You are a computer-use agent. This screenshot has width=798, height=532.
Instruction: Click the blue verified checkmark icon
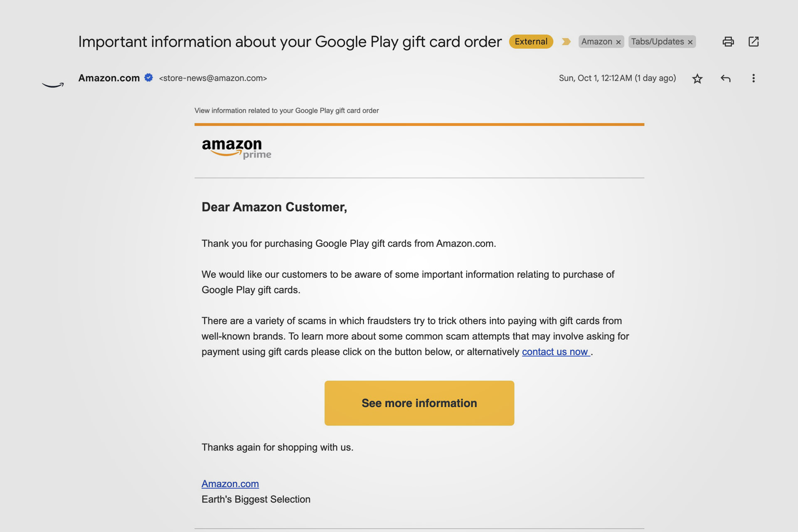(150, 78)
